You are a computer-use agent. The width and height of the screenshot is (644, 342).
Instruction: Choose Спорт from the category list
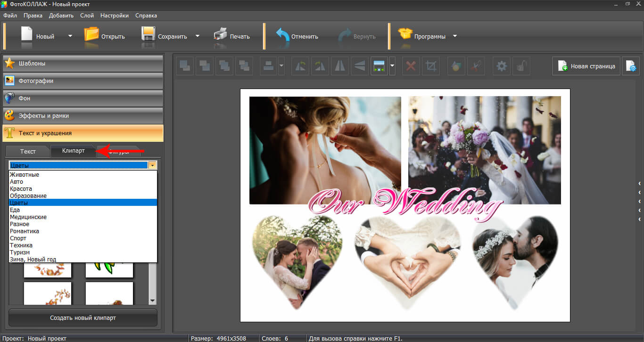(x=83, y=238)
